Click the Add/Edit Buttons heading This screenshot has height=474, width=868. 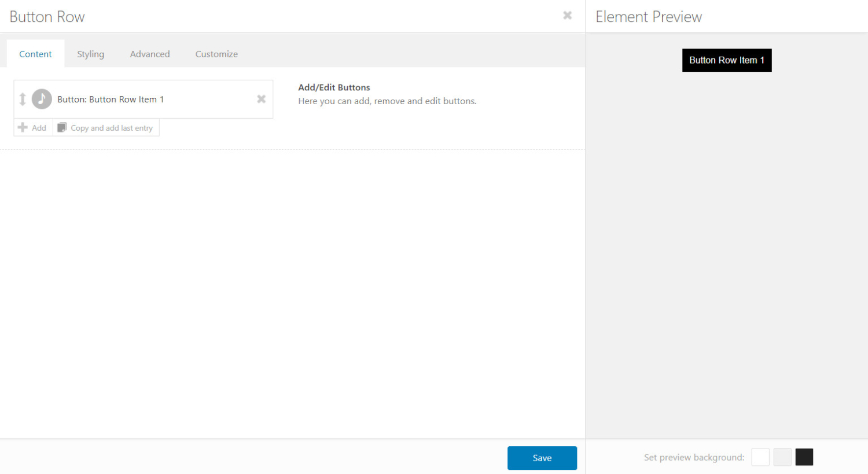(x=334, y=87)
